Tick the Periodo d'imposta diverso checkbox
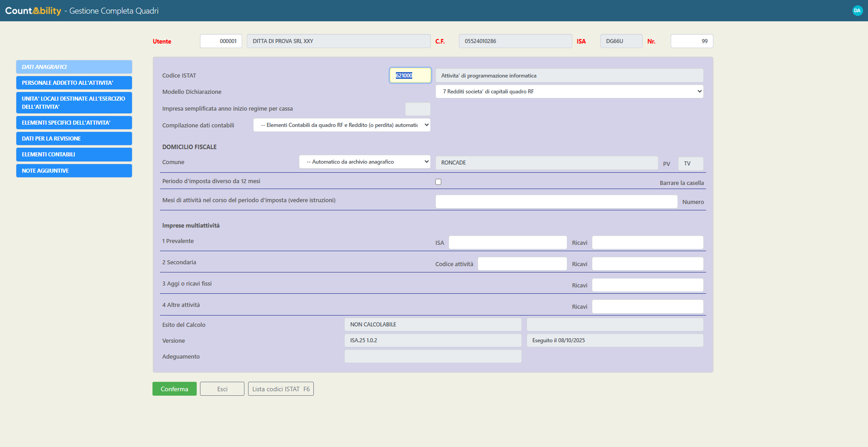868x447 pixels. point(438,182)
